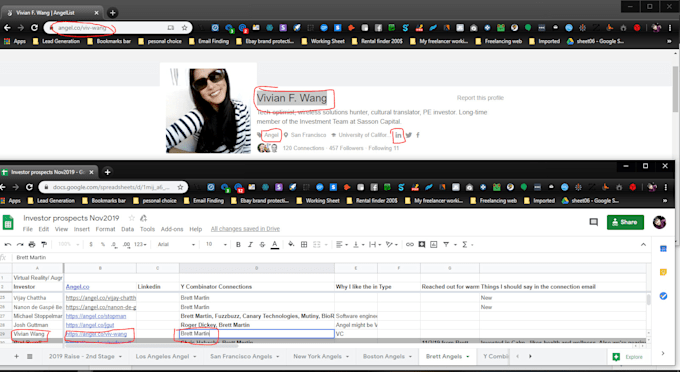Format selection as percent
This screenshot has width=680, height=372.
pyautogui.click(x=103, y=245)
